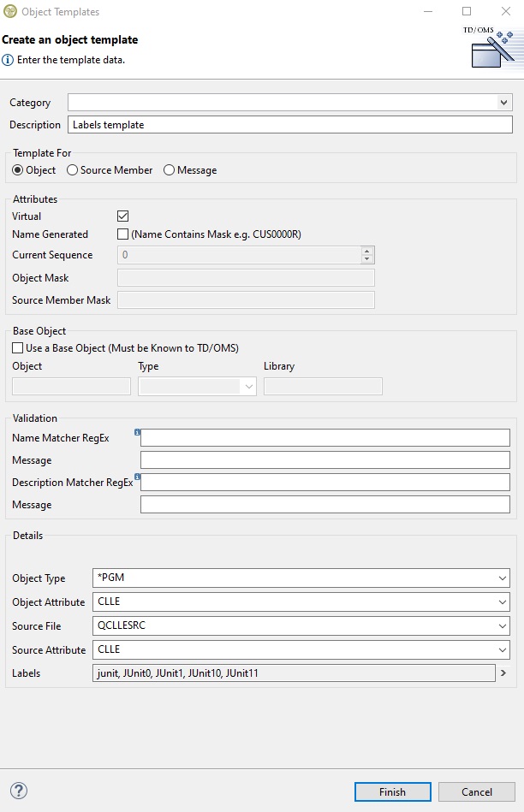Enable the Name Generated checkbox
Screen dimensions: 524x812
[x=122, y=234]
